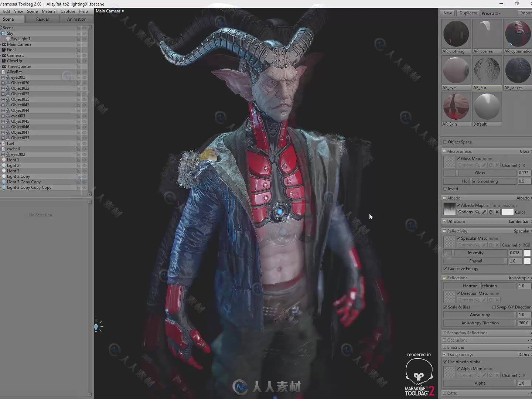Click the ThreeQuarter camera icon
Image resolution: width=532 pixels, height=399 pixels.
(4, 66)
